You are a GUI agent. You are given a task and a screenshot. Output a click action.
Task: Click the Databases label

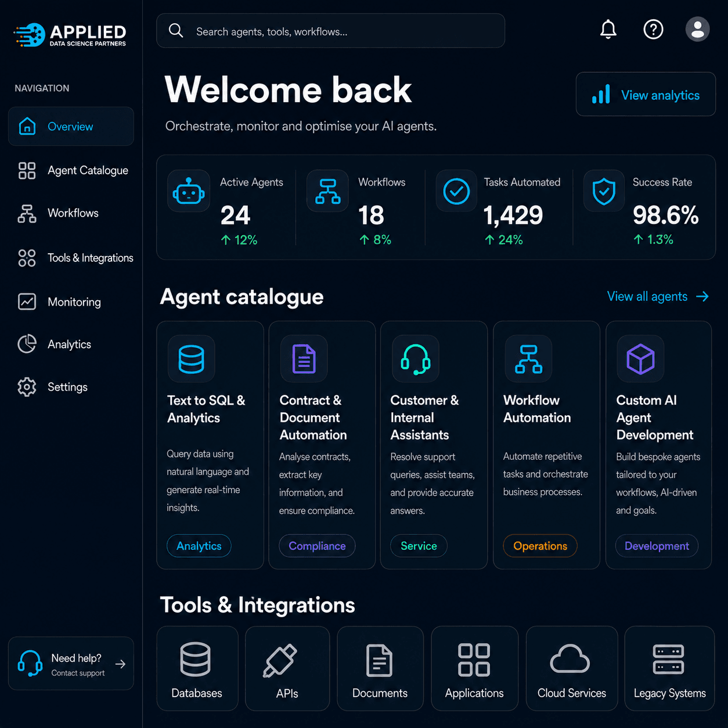pyautogui.click(x=197, y=693)
